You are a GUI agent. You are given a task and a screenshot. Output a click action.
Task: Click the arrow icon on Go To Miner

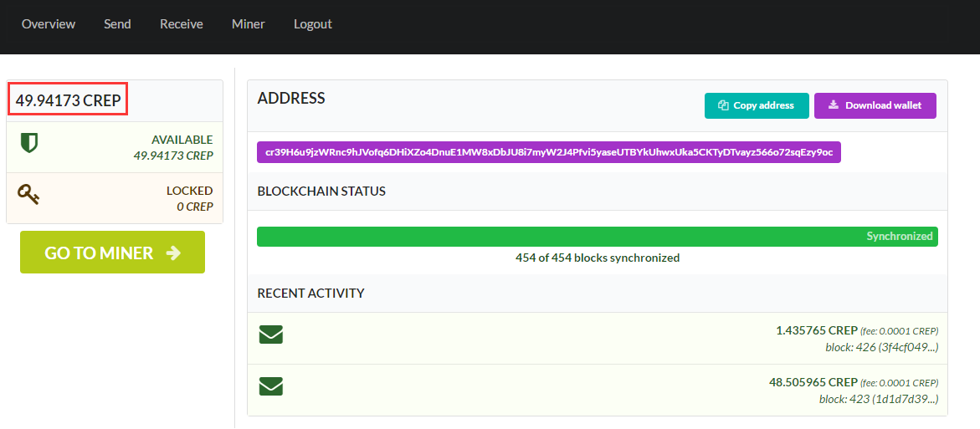pos(173,253)
